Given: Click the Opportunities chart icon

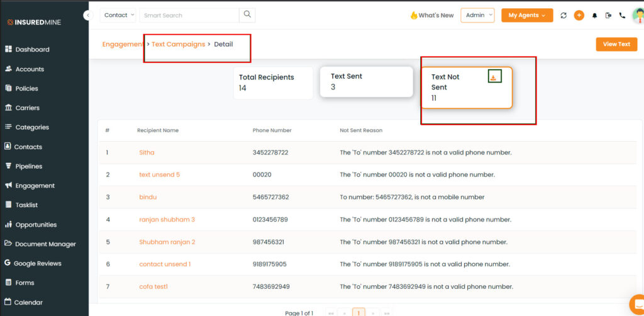Looking at the screenshot, I should coord(8,224).
